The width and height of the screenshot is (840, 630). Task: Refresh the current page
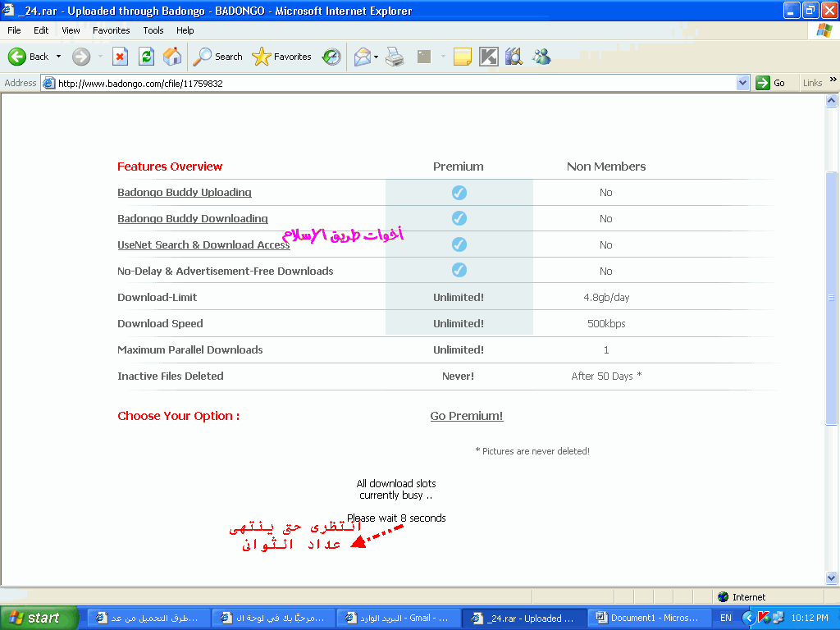coord(146,57)
